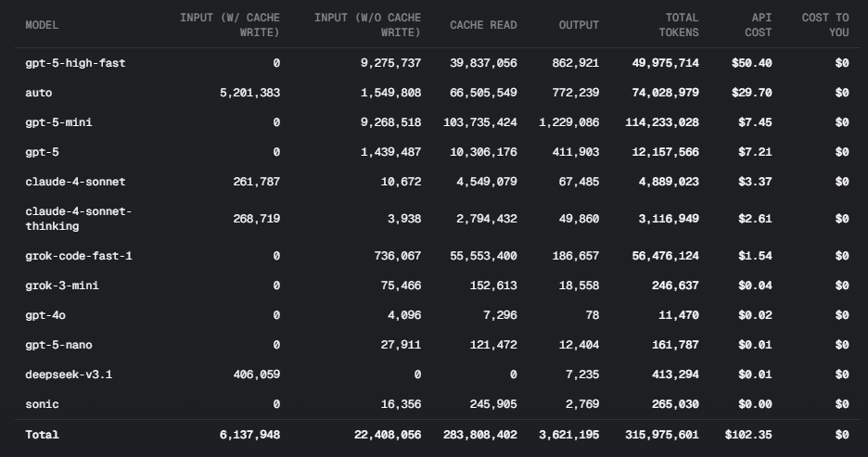Click the Total row label
The width and height of the screenshot is (868, 457).
(42, 435)
